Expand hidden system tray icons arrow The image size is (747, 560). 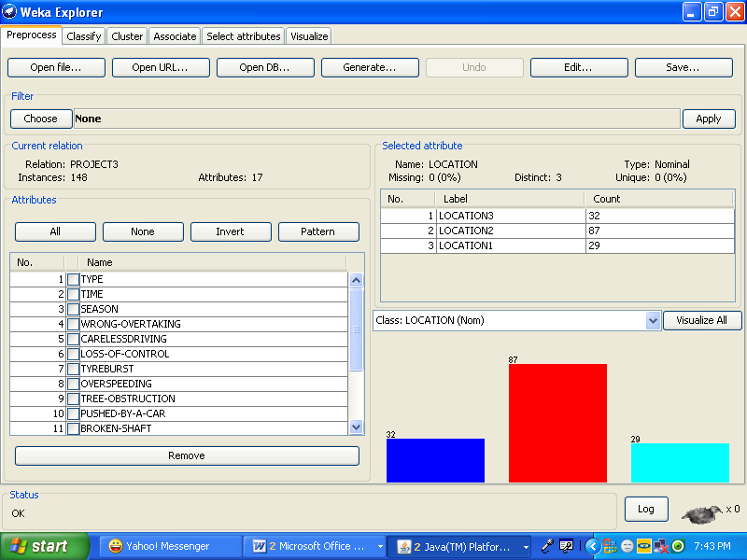pyautogui.click(x=592, y=546)
